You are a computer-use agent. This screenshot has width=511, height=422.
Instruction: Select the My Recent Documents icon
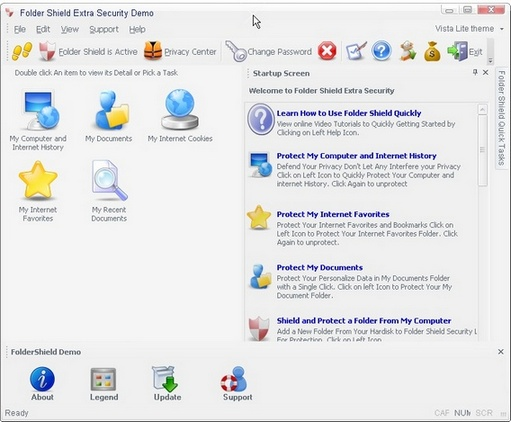click(x=109, y=181)
